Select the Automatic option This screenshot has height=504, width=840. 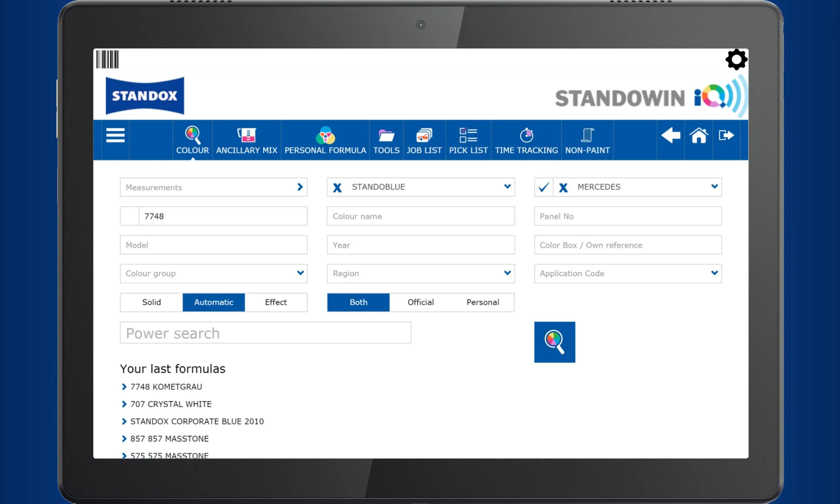(x=214, y=302)
